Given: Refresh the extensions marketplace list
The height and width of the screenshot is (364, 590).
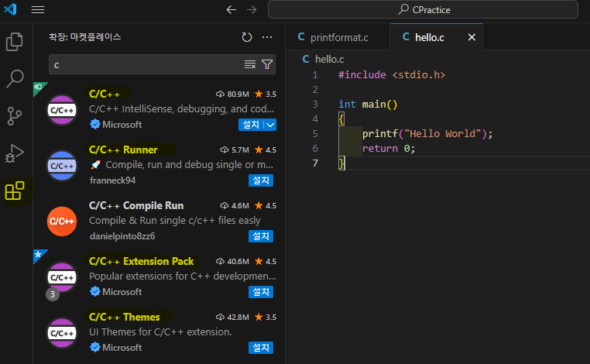Looking at the screenshot, I should tap(246, 37).
